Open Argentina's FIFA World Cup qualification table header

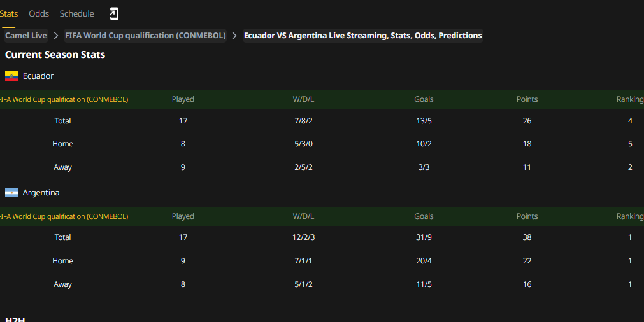click(64, 216)
